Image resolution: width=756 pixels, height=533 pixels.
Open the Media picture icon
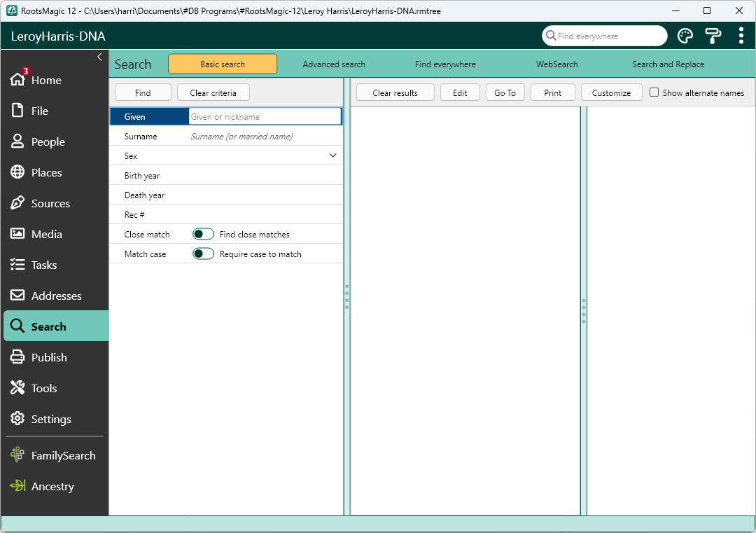17,234
